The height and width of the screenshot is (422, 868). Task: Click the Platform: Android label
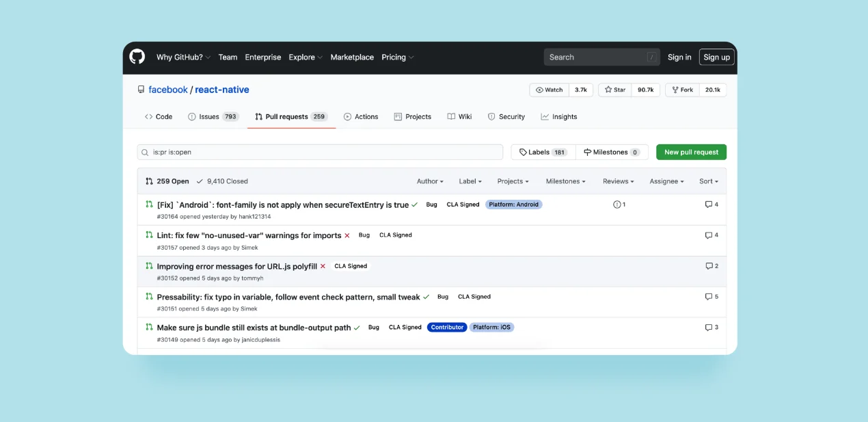514,205
